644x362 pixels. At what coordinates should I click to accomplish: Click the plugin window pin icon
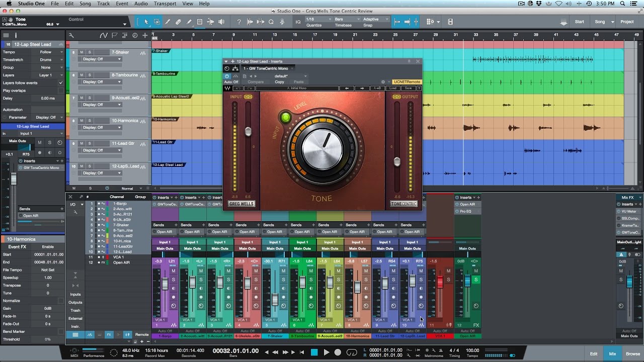pyautogui.click(x=409, y=61)
